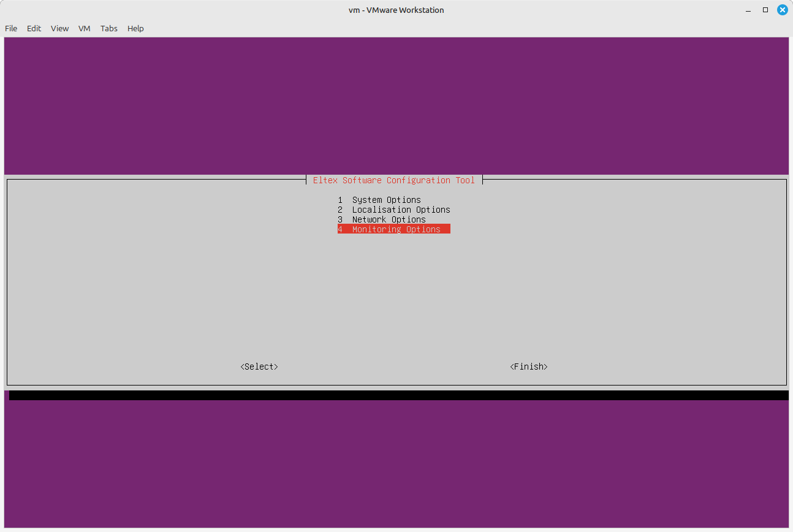Open the File menu

11,28
